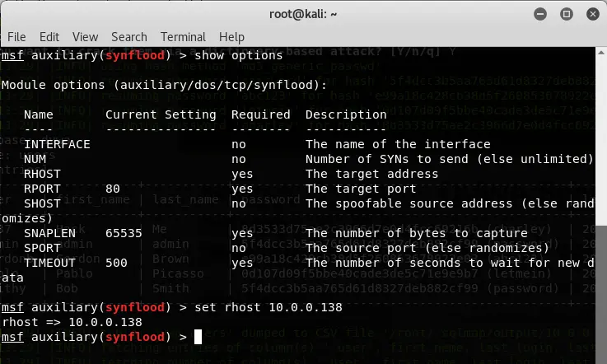Click the RPORT value 80

pyautogui.click(x=113, y=189)
